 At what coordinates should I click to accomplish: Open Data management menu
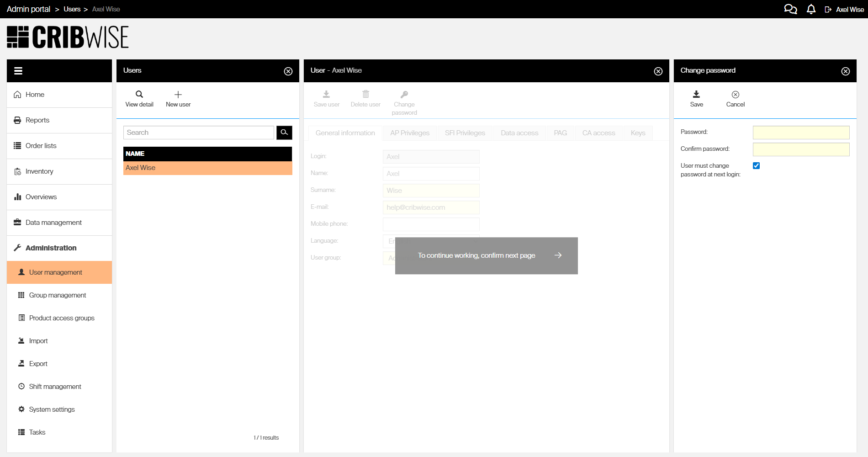click(x=53, y=223)
